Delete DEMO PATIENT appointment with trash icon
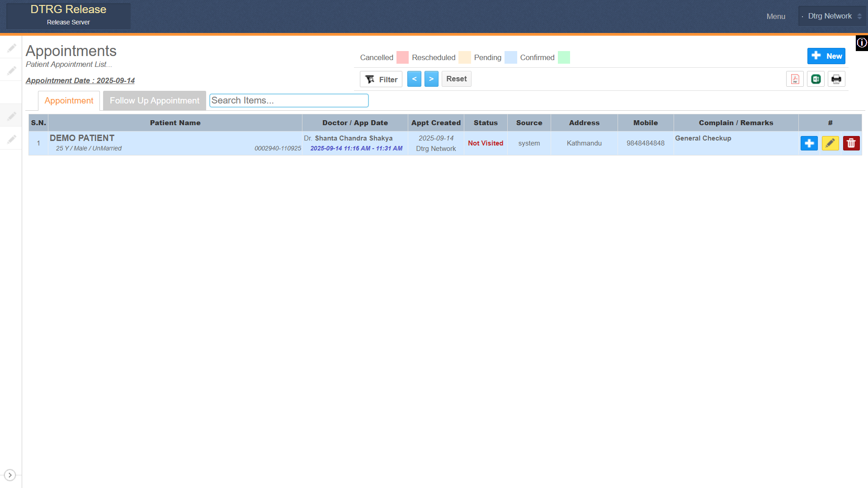868x488 pixels. tap(851, 143)
